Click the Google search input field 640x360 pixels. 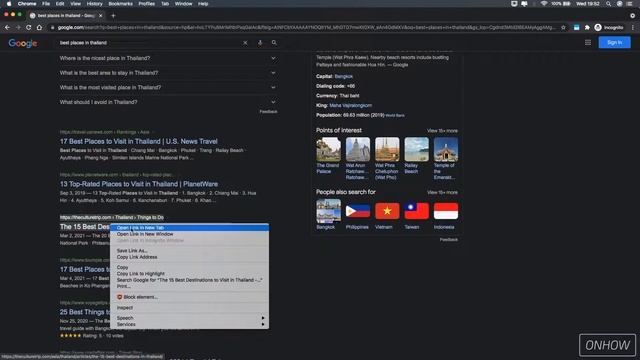[149, 42]
